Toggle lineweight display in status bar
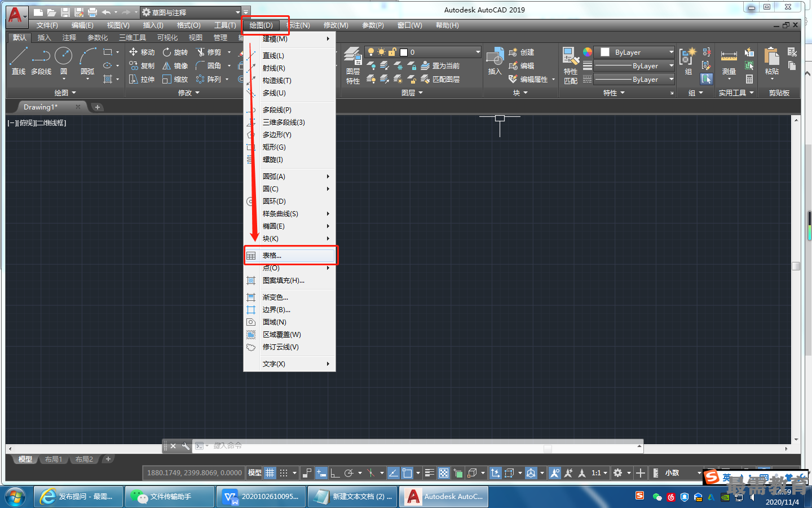 point(430,473)
